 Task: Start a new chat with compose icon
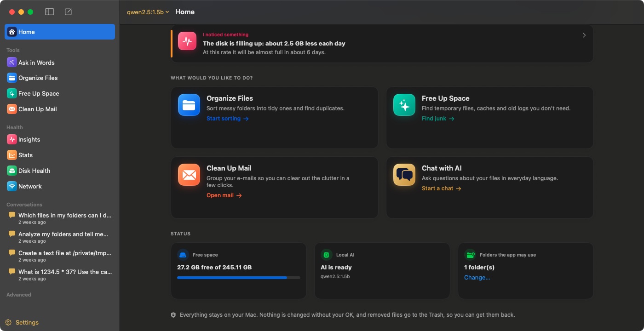click(x=68, y=12)
